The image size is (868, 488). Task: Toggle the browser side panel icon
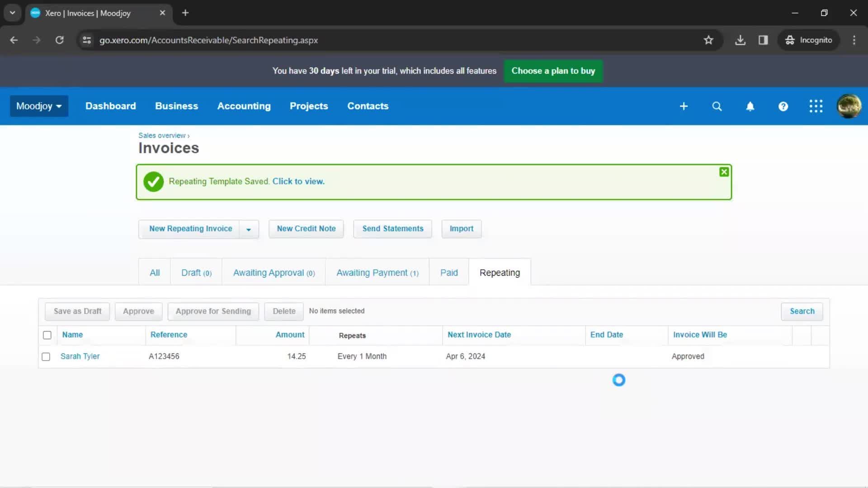click(x=763, y=40)
